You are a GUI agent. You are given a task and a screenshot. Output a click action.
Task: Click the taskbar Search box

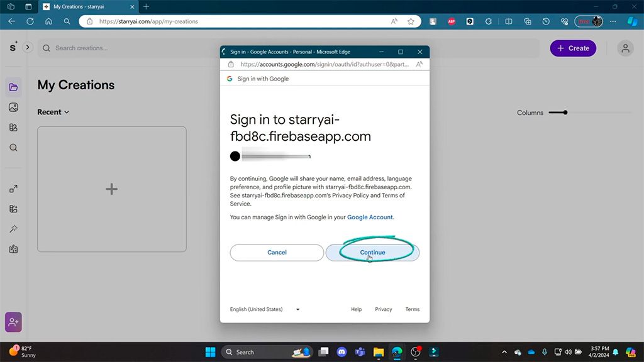coord(267,352)
